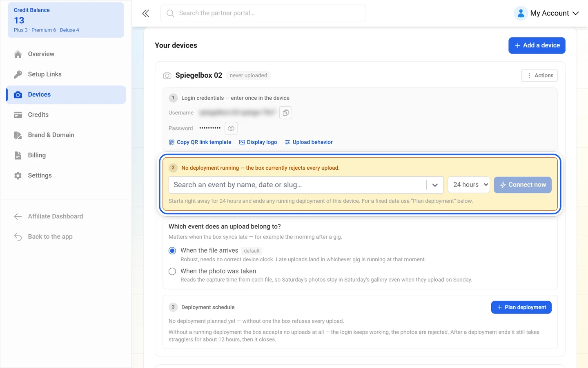Click the Credit Balance card
The image size is (588, 368).
66,20
